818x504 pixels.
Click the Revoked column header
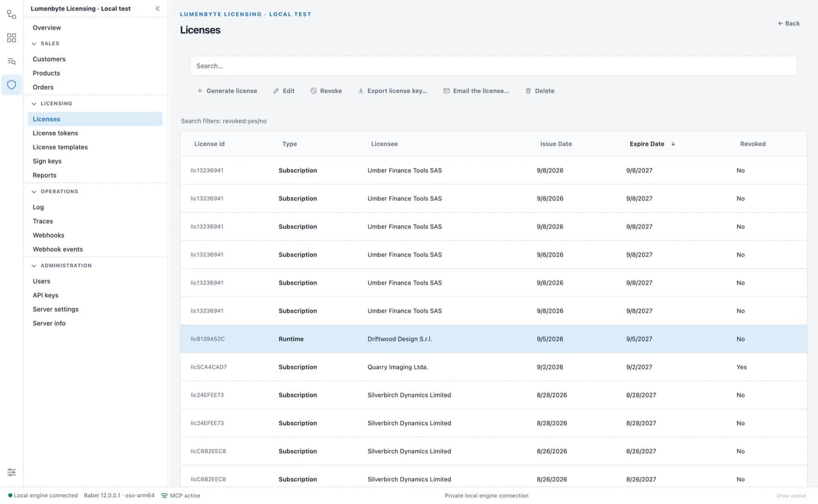tap(753, 144)
